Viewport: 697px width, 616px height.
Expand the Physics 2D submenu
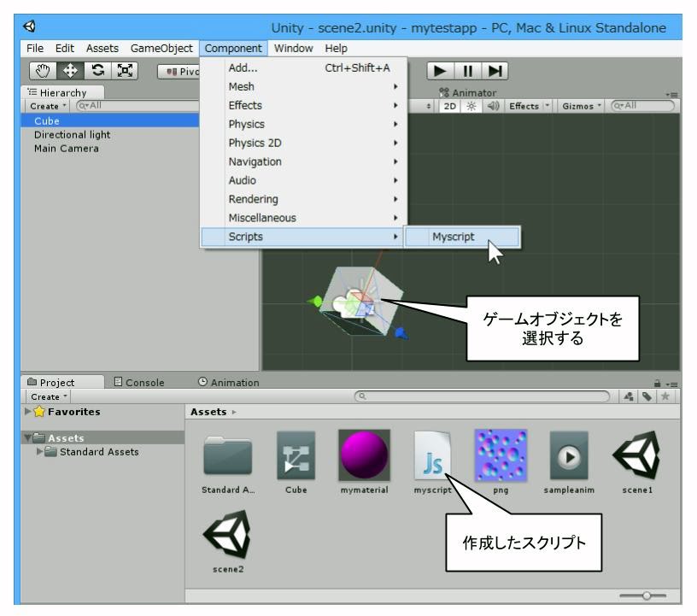[303, 143]
